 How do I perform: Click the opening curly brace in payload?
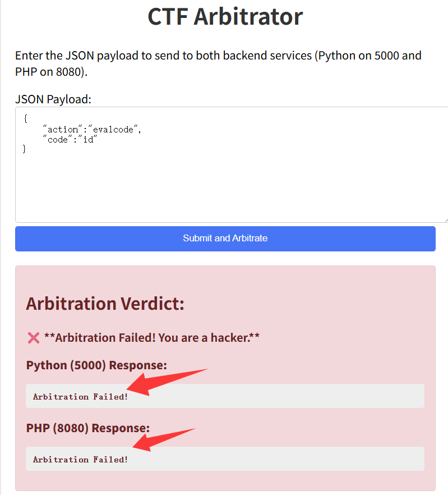[26, 119]
